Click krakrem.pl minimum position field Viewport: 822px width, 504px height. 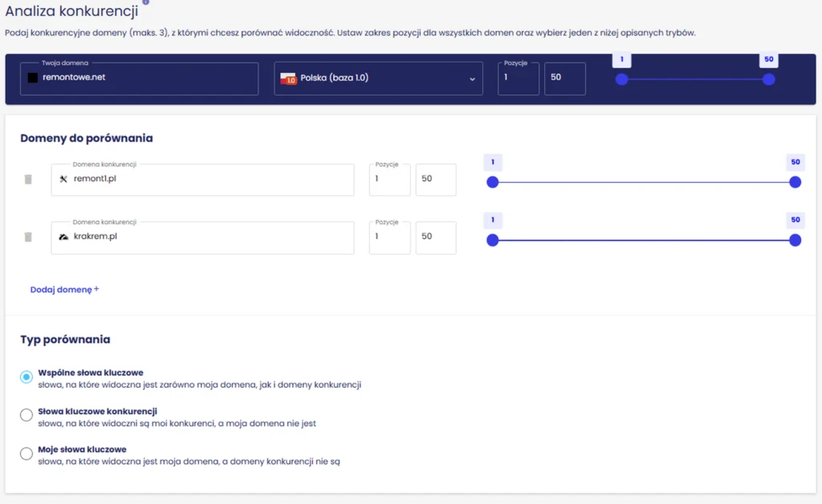(x=389, y=238)
